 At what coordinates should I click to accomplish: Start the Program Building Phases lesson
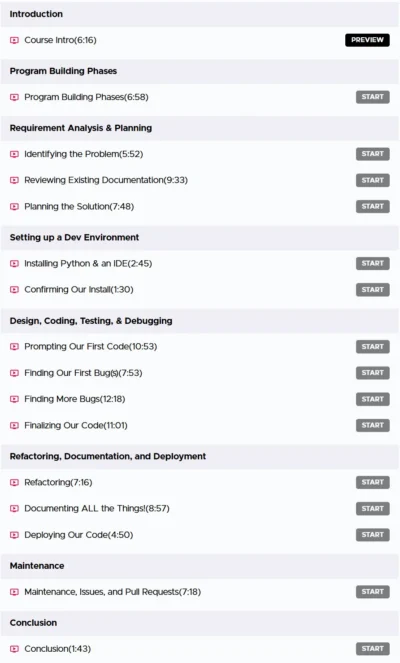click(373, 97)
